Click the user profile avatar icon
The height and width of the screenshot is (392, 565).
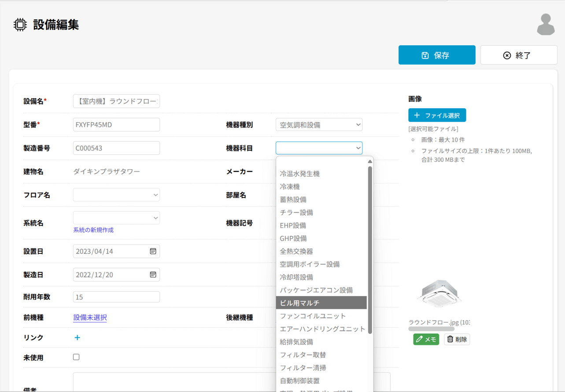(x=546, y=25)
